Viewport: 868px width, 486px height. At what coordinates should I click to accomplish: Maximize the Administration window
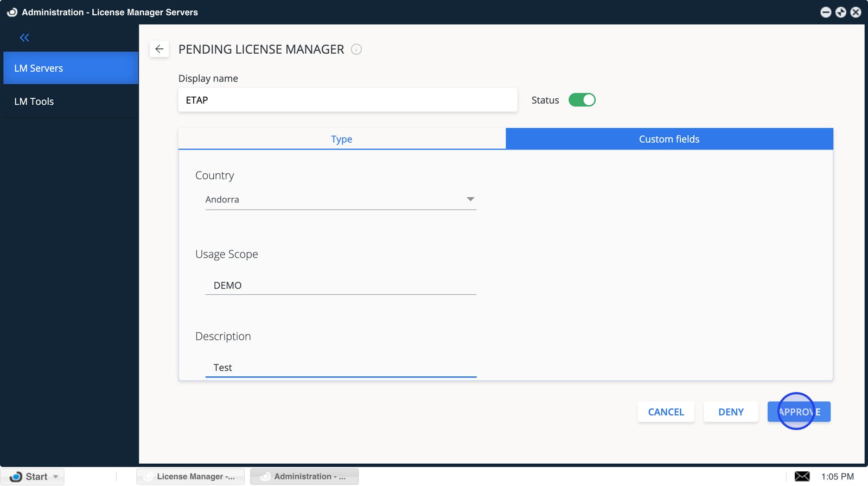pyautogui.click(x=841, y=12)
